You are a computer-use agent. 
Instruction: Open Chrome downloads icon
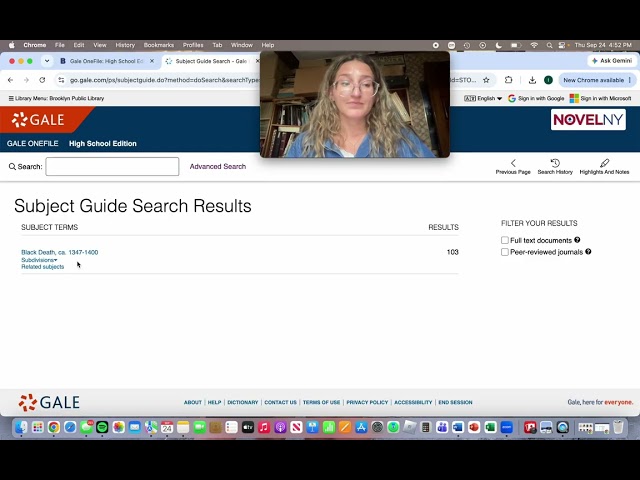click(532, 80)
